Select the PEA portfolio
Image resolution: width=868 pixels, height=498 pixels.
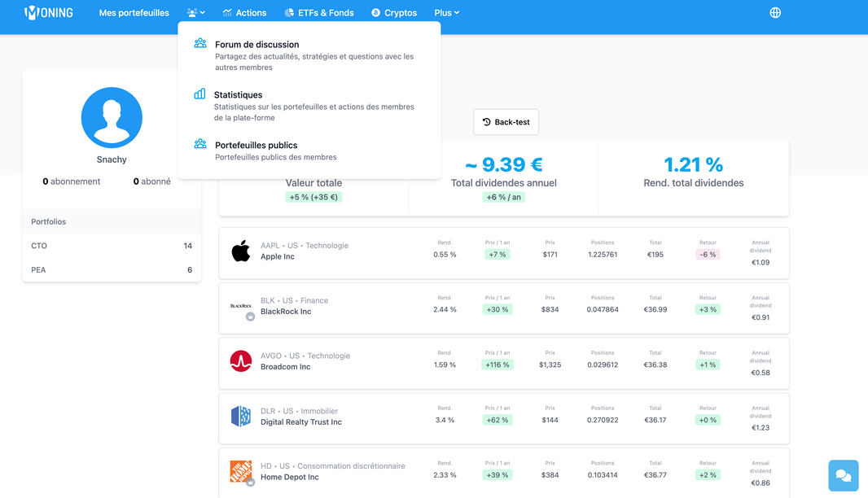(112, 270)
